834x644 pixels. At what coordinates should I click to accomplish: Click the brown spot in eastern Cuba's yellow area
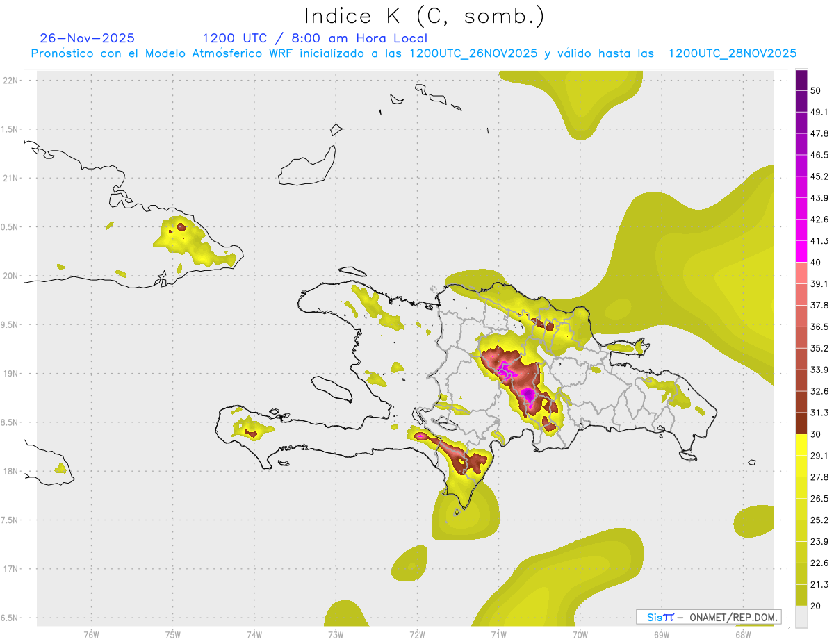[181, 226]
